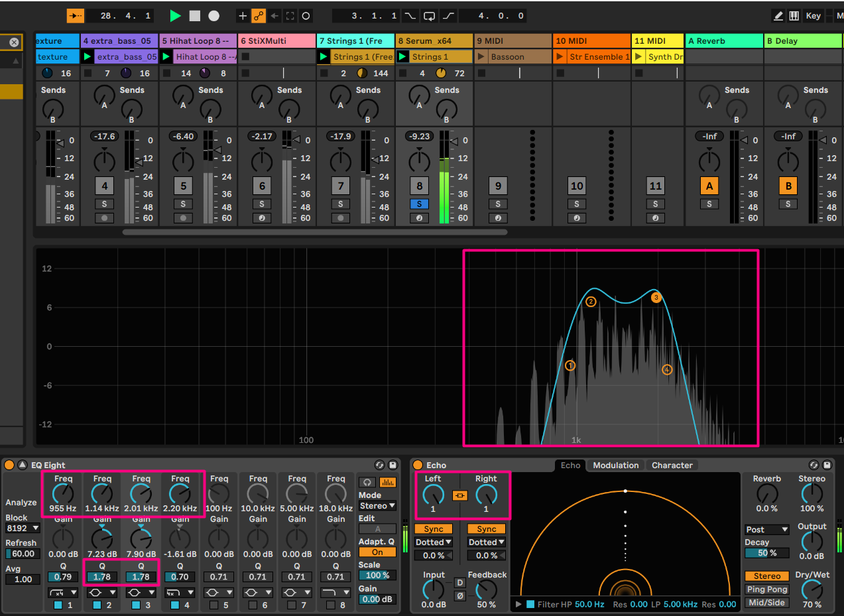Click EQ Eight Hot-Swap preset icon
Image resolution: width=844 pixels, height=616 pixels.
pos(379,465)
